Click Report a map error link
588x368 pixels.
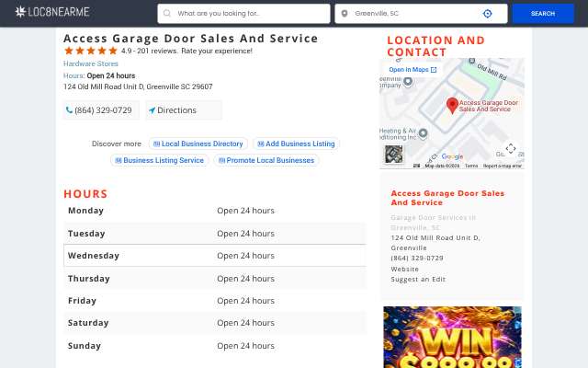[503, 166]
